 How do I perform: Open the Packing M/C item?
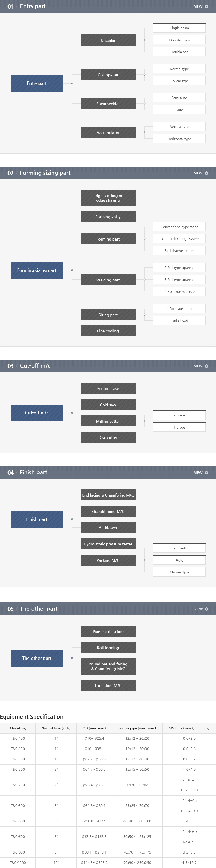(x=108, y=560)
